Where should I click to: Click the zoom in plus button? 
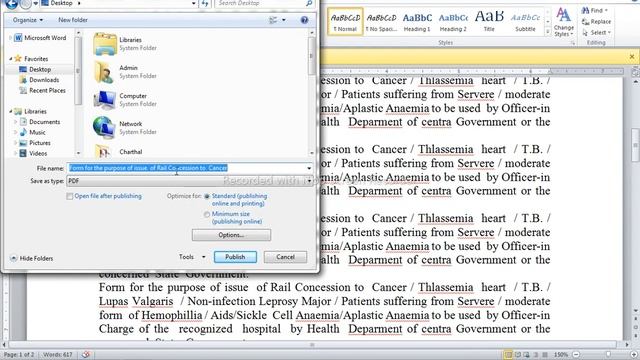(x=634, y=355)
